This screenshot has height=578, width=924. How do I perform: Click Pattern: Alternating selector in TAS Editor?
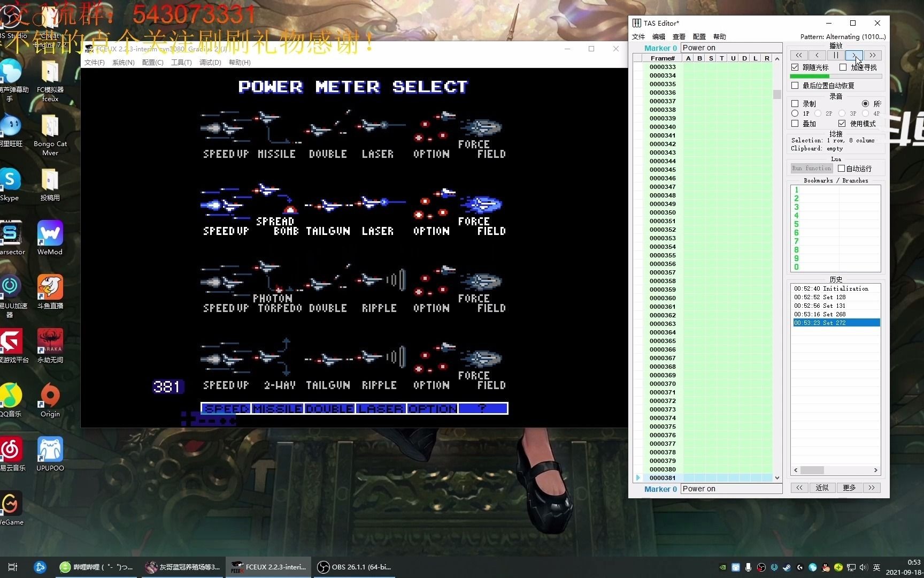[x=843, y=37]
